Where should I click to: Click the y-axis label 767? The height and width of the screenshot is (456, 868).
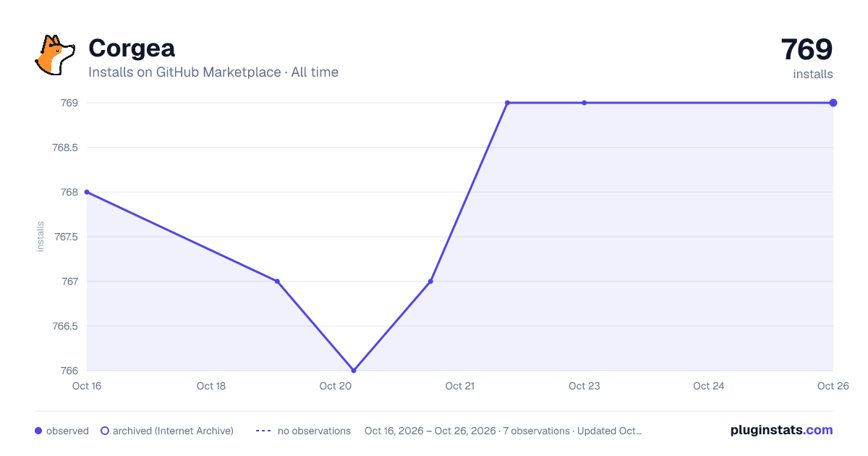tap(69, 281)
